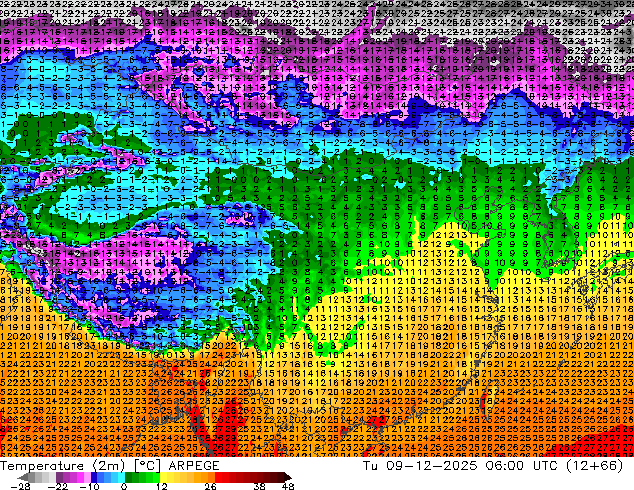Click the dark blue swatch at the -10 legend mark
Screen dimensions: 634x490
[x=94, y=477]
